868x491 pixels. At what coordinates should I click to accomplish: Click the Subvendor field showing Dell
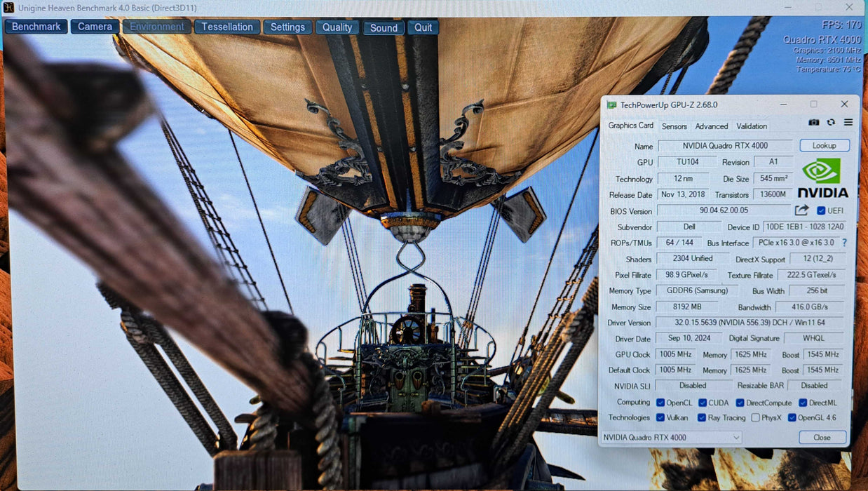[x=689, y=227]
